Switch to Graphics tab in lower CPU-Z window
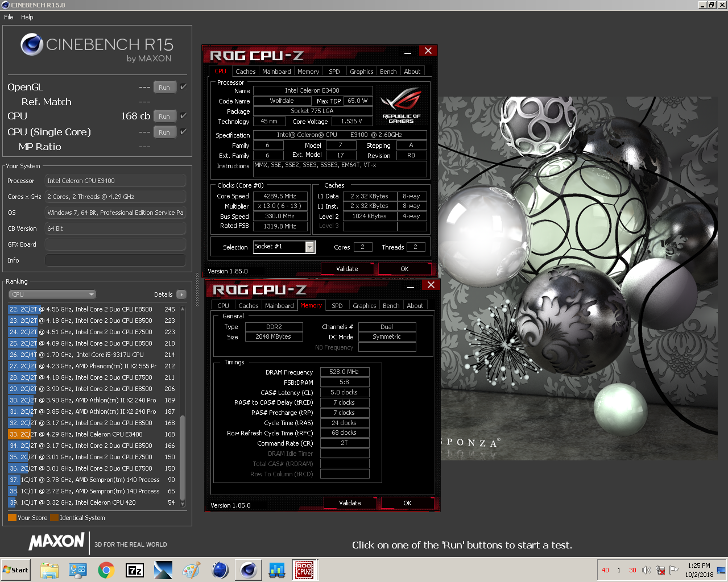This screenshot has width=728, height=582. coord(365,306)
